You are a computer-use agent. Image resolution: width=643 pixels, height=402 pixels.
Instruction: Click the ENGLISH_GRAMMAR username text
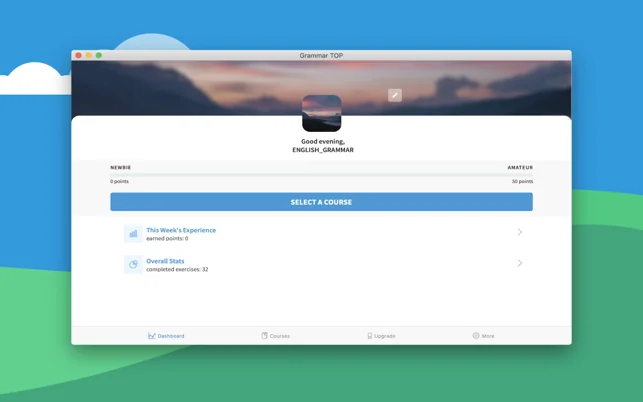(x=323, y=150)
